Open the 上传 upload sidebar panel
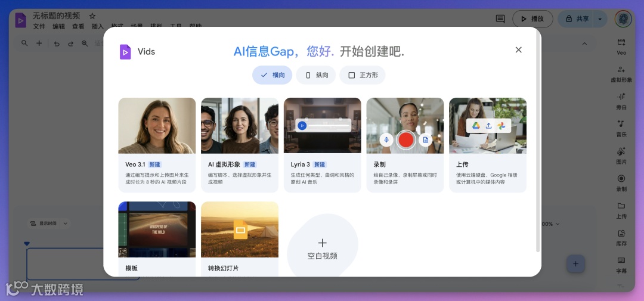Screen dimensions: 644x301 click(621, 210)
